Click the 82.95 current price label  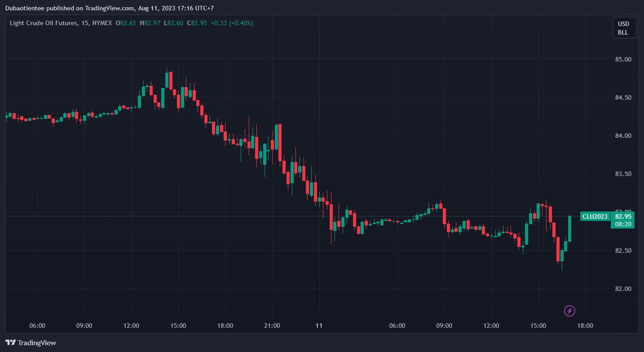[623, 216]
